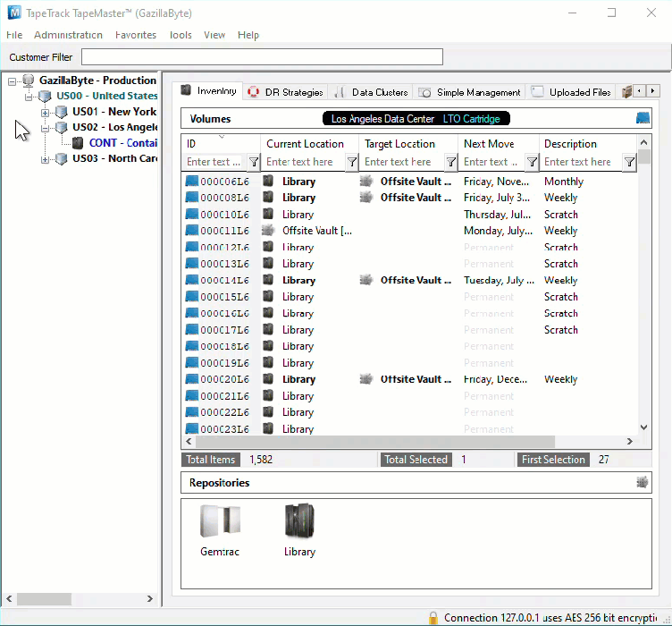Click the ID filter text box
Image resolution: width=672 pixels, height=626 pixels.
coord(216,162)
